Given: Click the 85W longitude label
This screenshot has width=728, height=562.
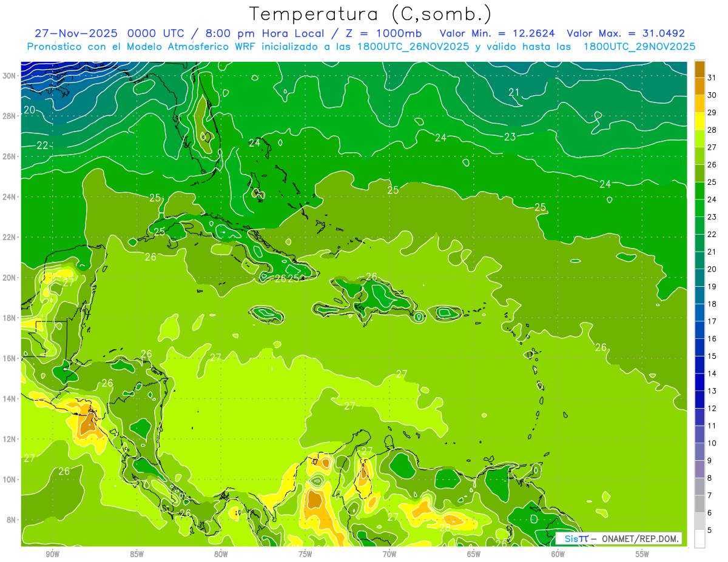Looking at the screenshot, I should [136, 555].
